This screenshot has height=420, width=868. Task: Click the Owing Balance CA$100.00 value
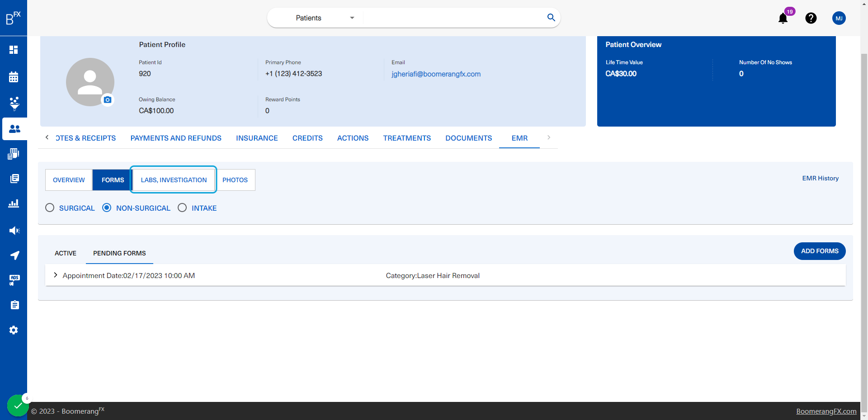coord(156,111)
